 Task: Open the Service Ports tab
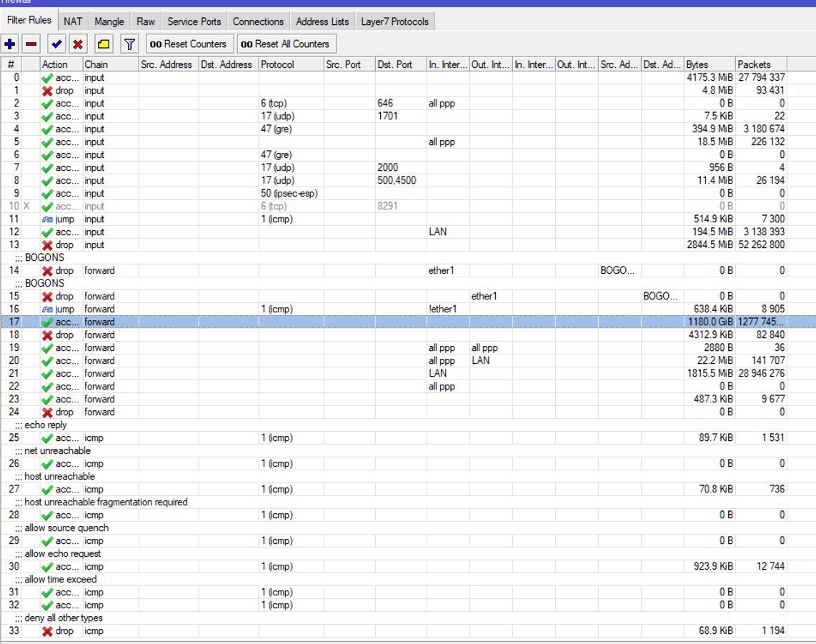coord(194,21)
